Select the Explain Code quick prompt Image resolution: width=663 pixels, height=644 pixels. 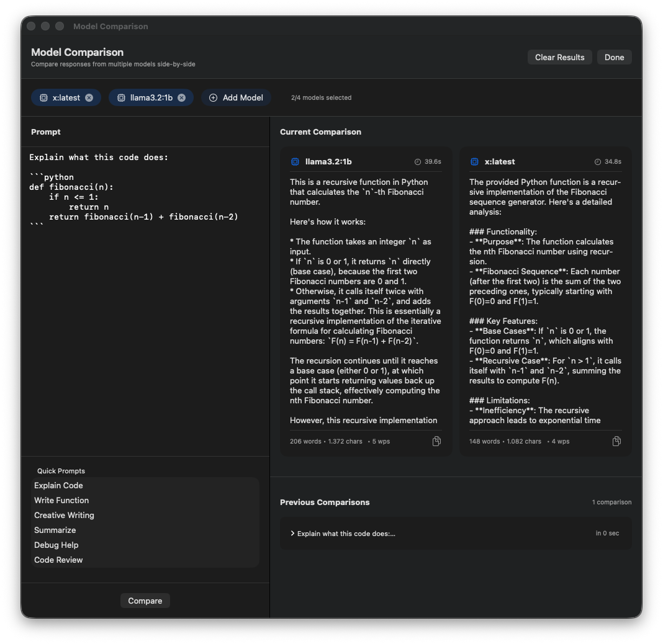click(x=58, y=485)
